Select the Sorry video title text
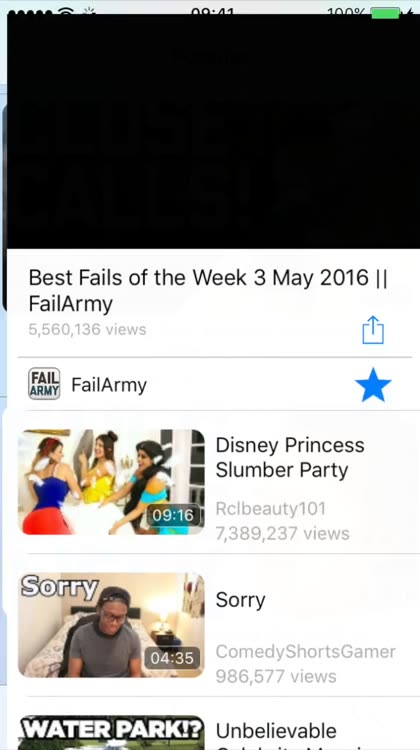The height and width of the screenshot is (750, 420). tap(241, 600)
